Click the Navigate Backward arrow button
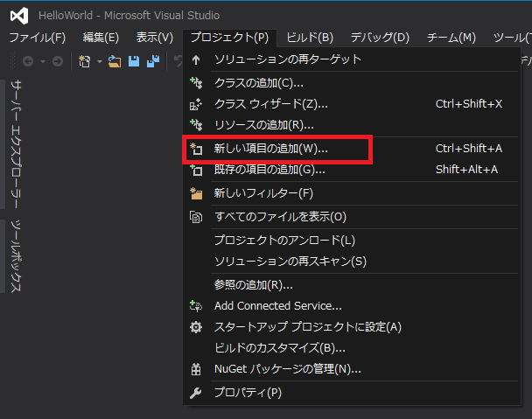This screenshot has width=532, height=419. 28,61
